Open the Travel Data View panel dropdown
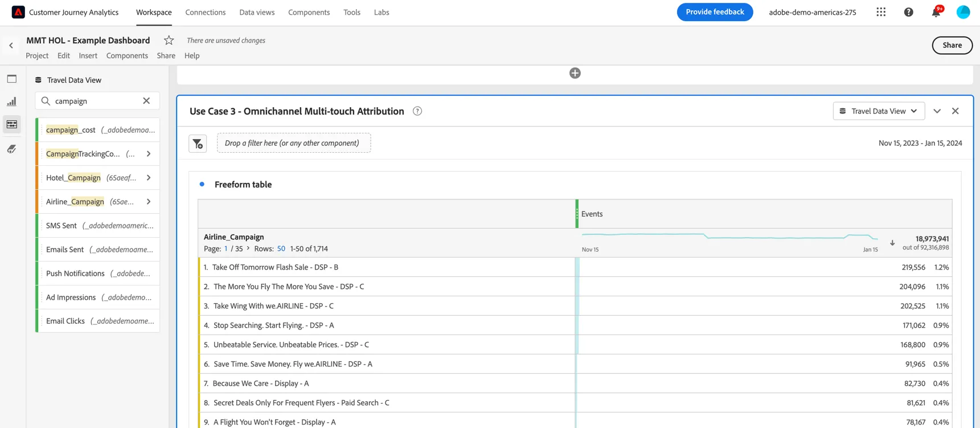 [879, 111]
